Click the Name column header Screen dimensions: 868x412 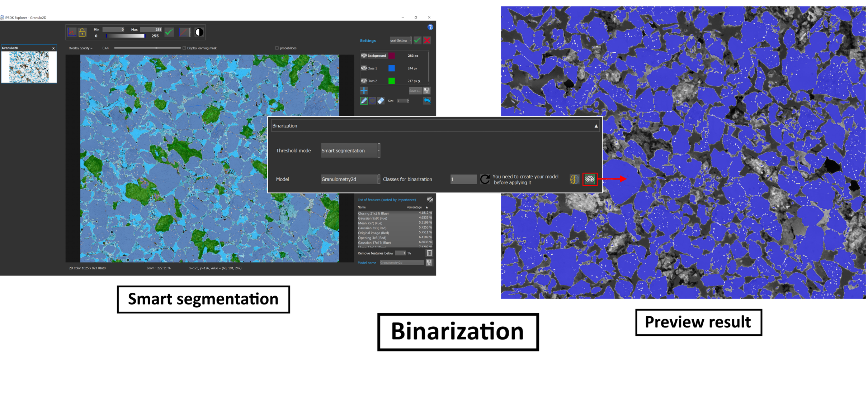pos(362,207)
